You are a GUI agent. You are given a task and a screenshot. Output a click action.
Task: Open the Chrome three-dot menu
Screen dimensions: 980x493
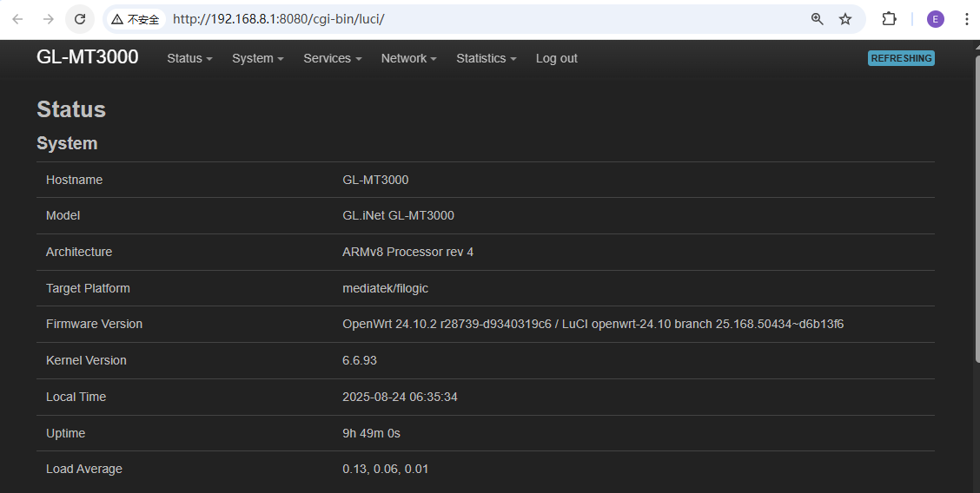[x=966, y=19]
